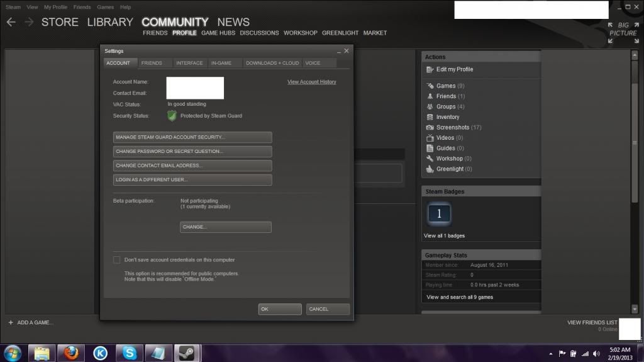Screen dimensions: 644x362
Task: Open View Account History link
Action: [312, 82]
